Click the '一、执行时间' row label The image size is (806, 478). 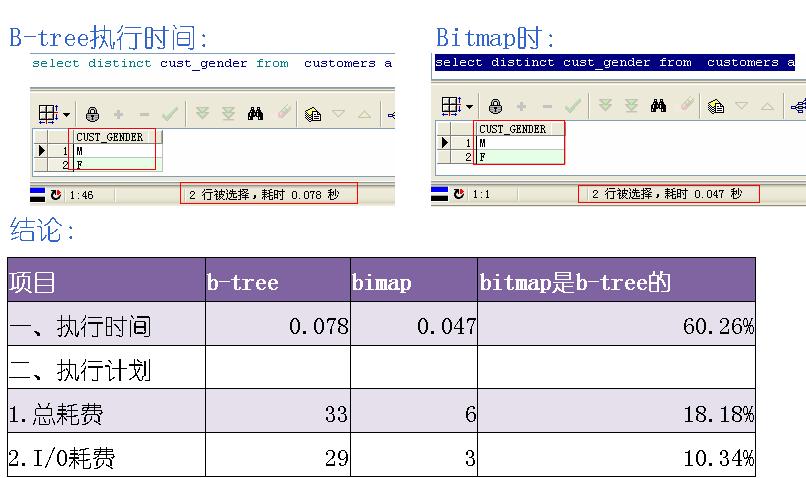pyautogui.click(x=80, y=326)
